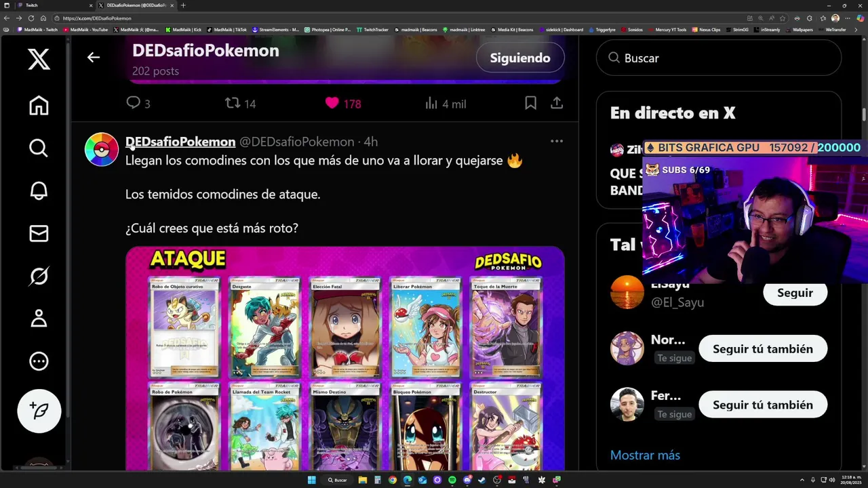This screenshot has height=488, width=868.
Task: Open Nexus Clips bookmark
Action: 707,30
